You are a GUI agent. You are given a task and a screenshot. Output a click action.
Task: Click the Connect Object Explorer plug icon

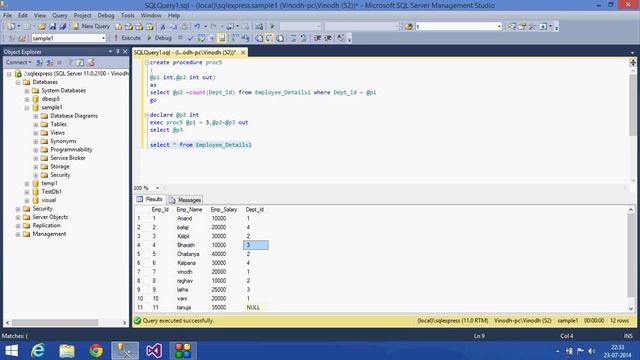pos(39,62)
